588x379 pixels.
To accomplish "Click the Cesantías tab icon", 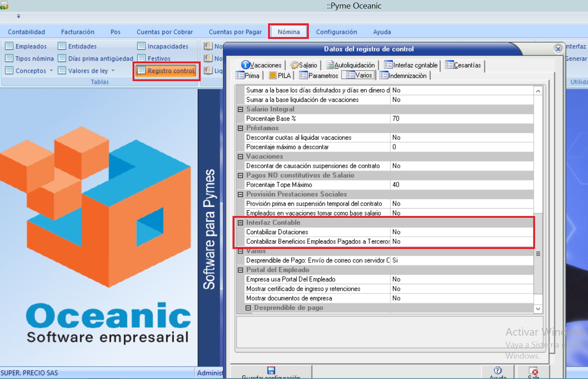I will pyautogui.click(x=450, y=65).
